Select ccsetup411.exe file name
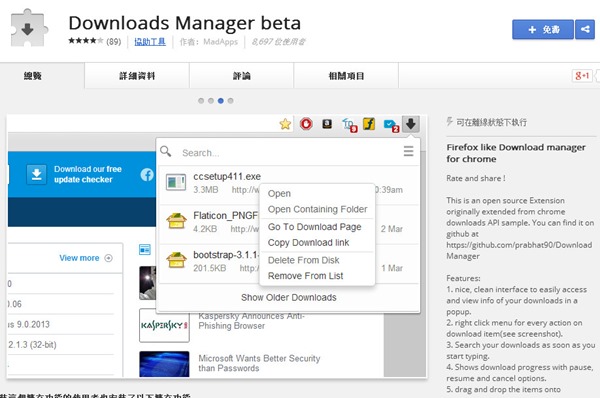Screen dimensions: 600x398 coord(227,176)
